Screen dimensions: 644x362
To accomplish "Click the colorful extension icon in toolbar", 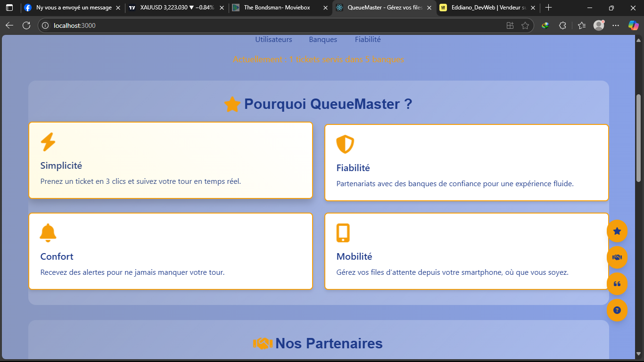I will tap(545, 25).
